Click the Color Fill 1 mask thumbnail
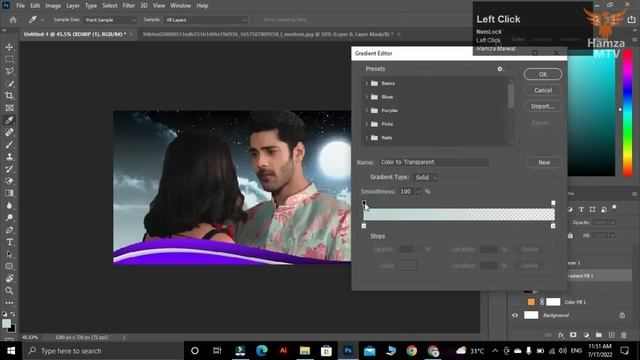The width and height of the screenshot is (640, 360). pyautogui.click(x=553, y=302)
